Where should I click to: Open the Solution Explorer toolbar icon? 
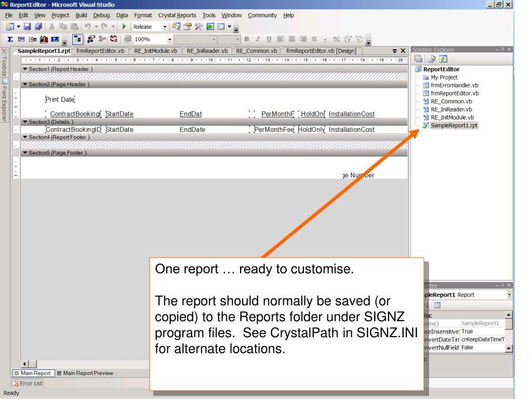[x=176, y=26]
